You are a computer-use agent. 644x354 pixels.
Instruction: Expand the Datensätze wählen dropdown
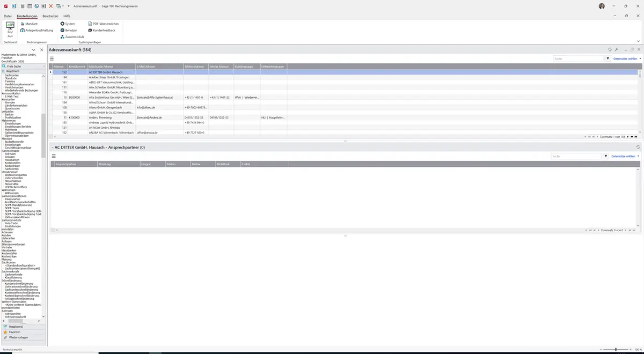627,58
